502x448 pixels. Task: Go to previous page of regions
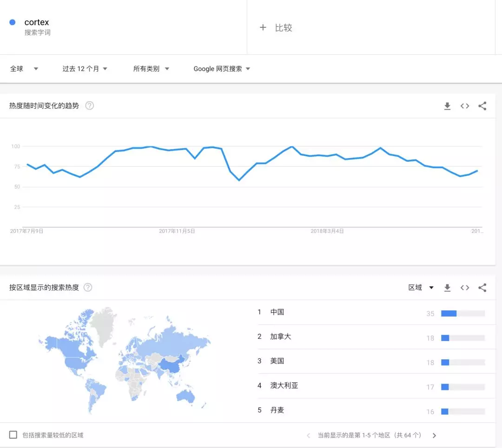pos(308,435)
